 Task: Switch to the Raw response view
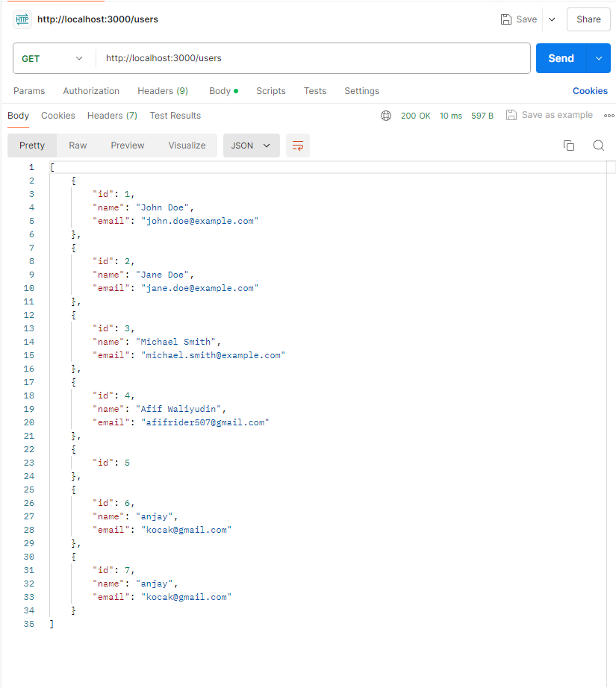[78, 146]
